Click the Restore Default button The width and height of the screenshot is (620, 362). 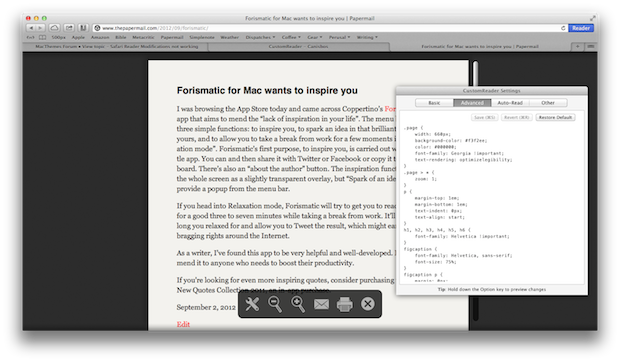point(555,117)
